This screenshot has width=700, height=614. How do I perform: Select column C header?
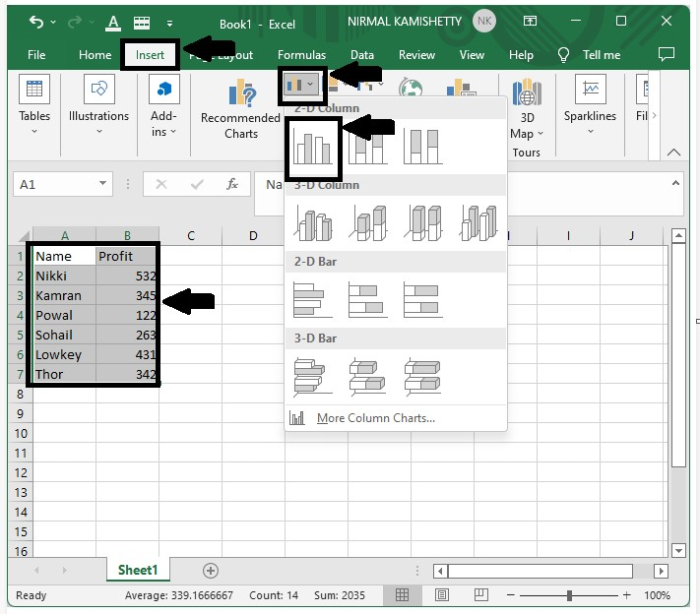[x=191, y=235]
